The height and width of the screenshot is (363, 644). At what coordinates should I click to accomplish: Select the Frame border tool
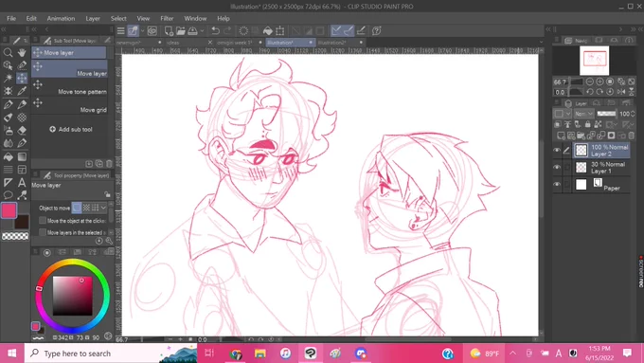[x=22, y=170]
